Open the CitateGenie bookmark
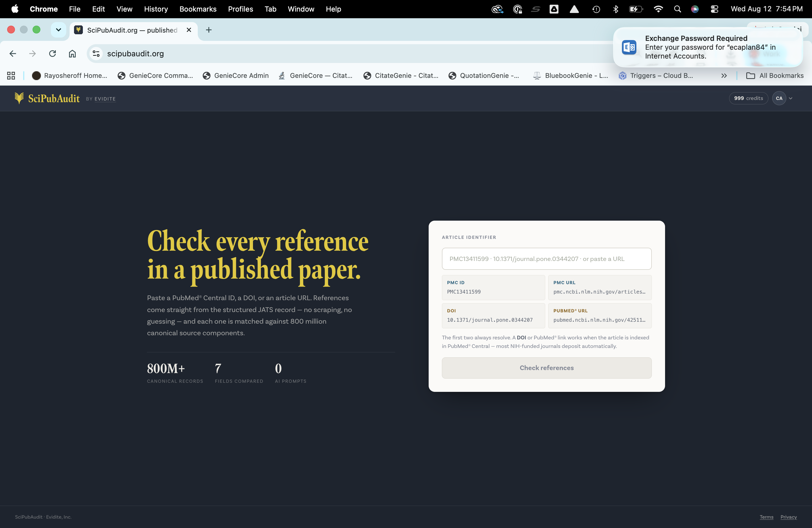The height and width of the screenshot is (528, 812). [401, 75]
